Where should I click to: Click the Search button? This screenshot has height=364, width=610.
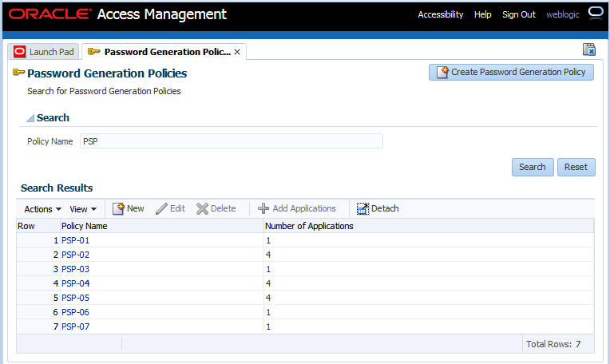[x=533, y=167]
